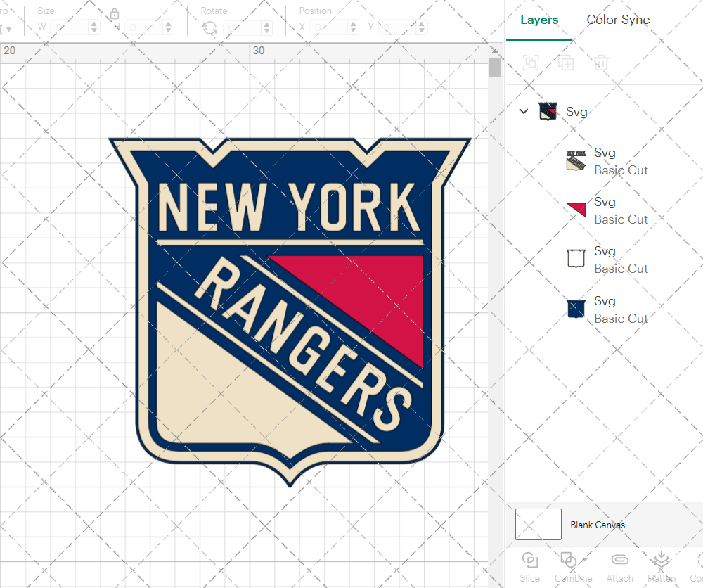Click the Height stepper arrows
Viewport: 703px width, 588px height.
point(168,27)
